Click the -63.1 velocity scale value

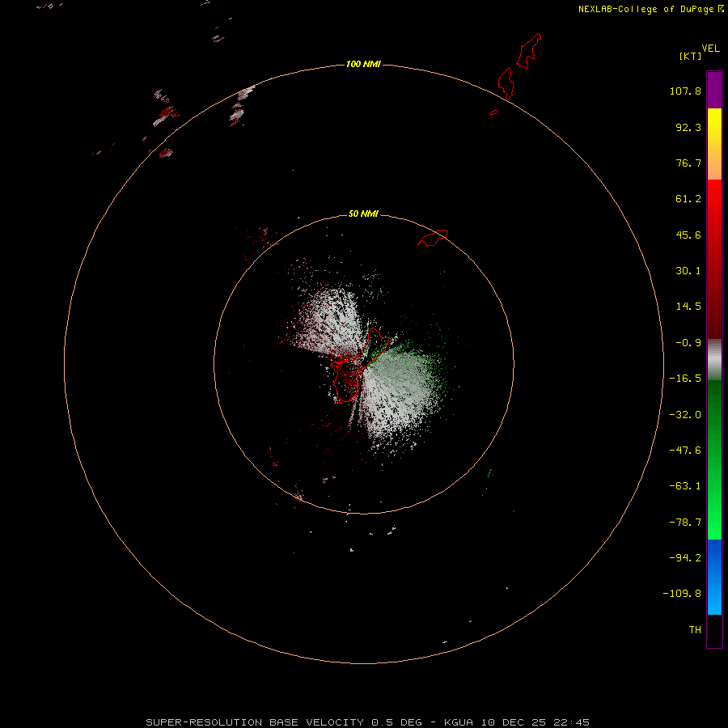[x=685, y=486]
